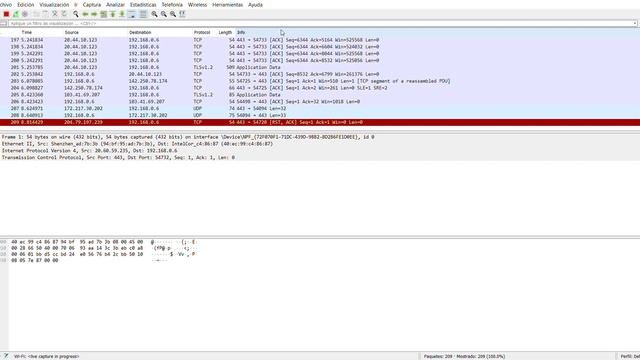Image resolution: width=640 pixels, height=360 pixels.
Task: Sort by the Length column header
Action: click(225, 32)
